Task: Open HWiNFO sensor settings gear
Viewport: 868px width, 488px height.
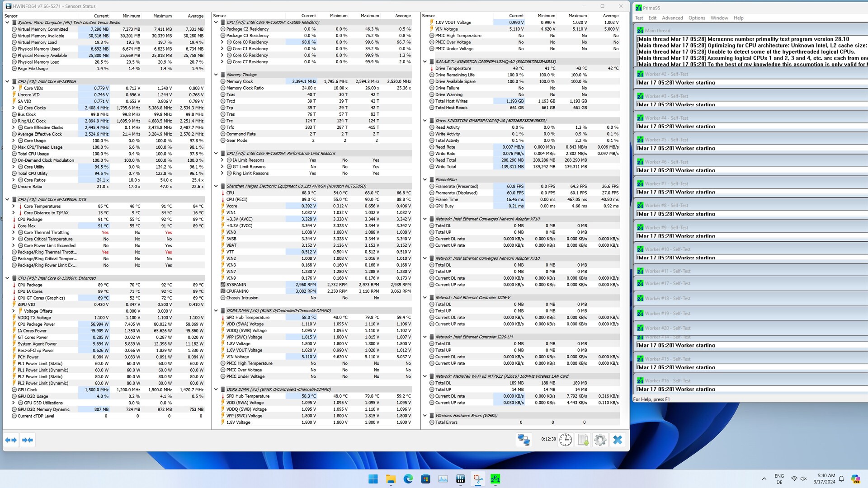Action: point(600,440)
